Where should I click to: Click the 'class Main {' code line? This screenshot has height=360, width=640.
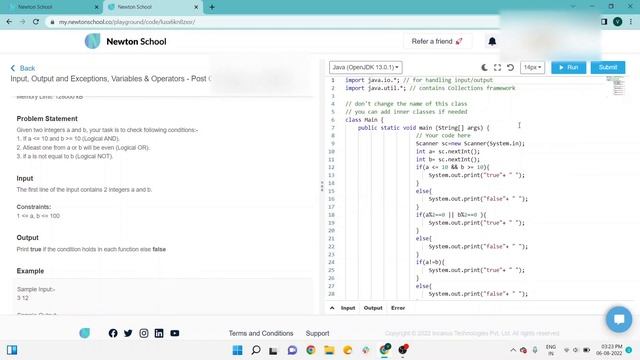coord(364,120)
